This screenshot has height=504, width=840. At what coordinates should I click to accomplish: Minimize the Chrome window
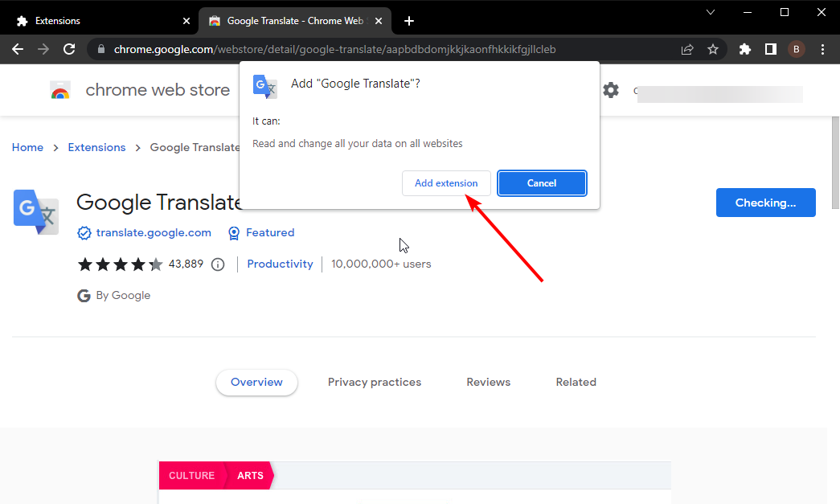tap(748, 12)
